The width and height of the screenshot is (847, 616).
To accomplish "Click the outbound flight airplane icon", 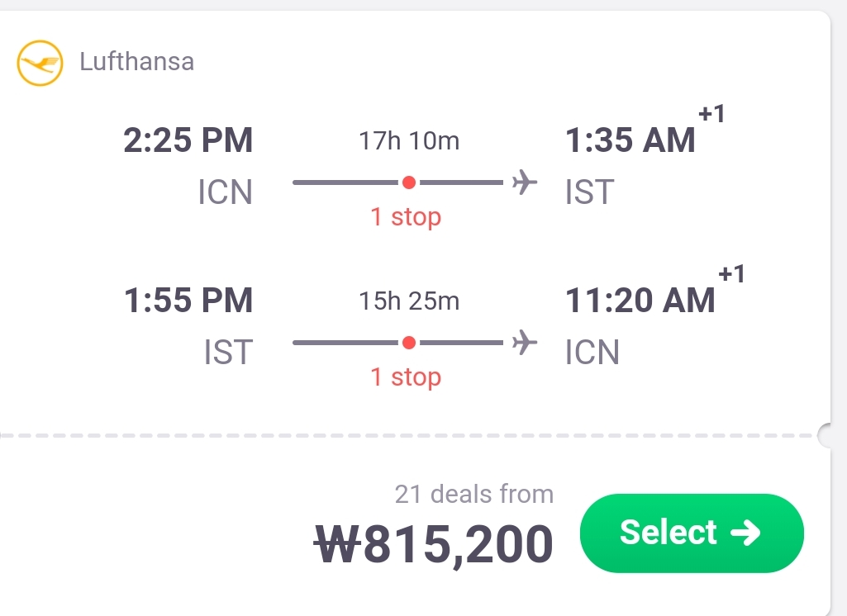I will pyautogui.click(x=524, y=182).
